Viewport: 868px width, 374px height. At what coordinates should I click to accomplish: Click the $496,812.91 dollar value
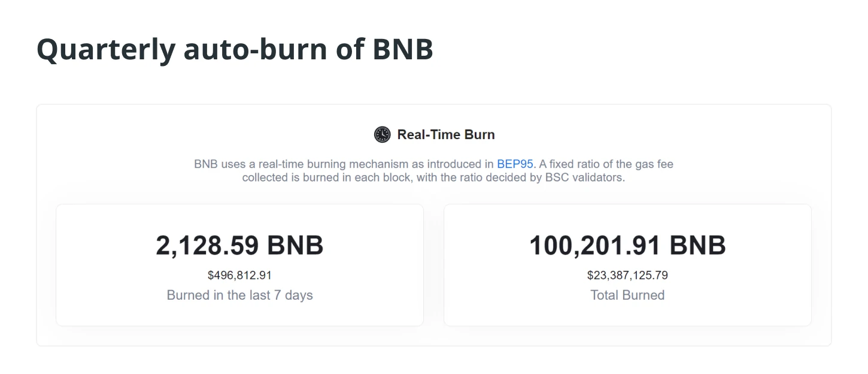pyautogui.click(x=239, y=275)
